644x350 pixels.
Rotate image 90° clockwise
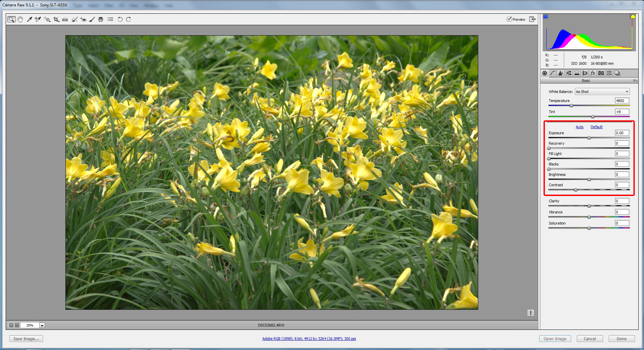(129, 19)
